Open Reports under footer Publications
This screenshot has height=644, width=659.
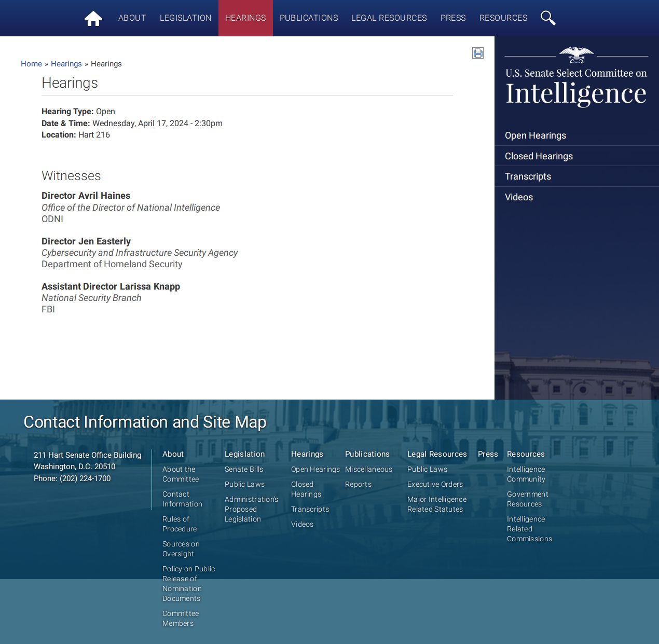(358, 484)
